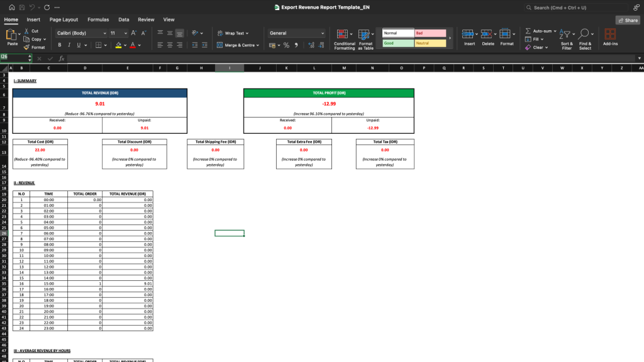Open Format as Table

(x=365, y=40)
